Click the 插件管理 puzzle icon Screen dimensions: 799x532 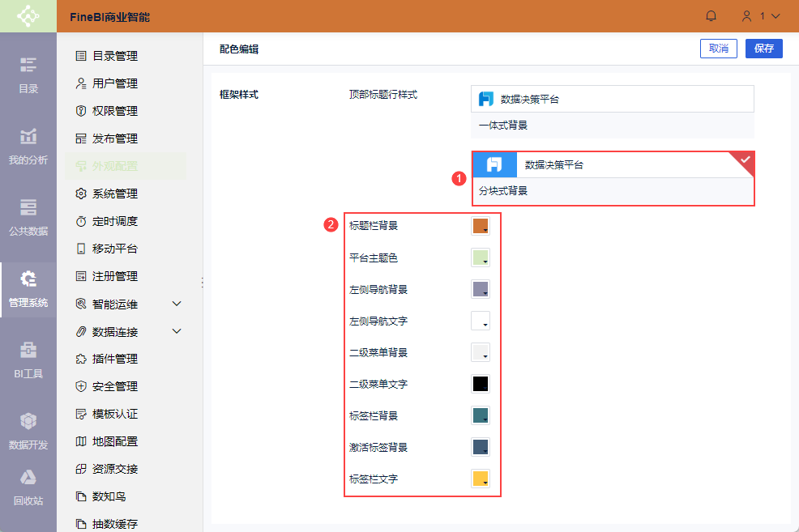81,359
